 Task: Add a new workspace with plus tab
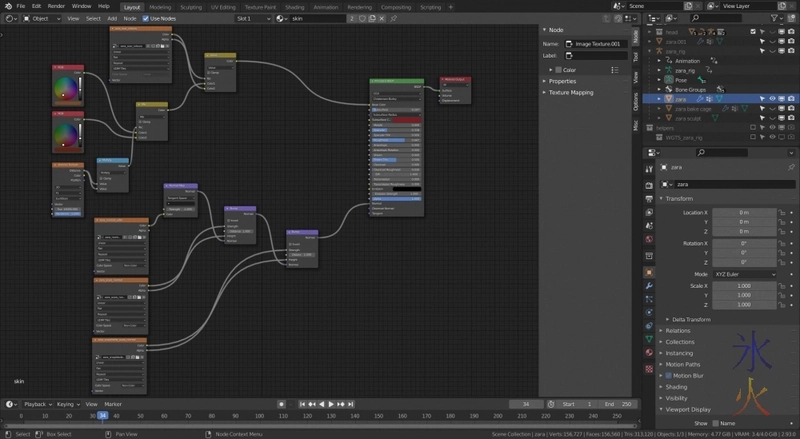pyautogui.click(x=451, y=7)
